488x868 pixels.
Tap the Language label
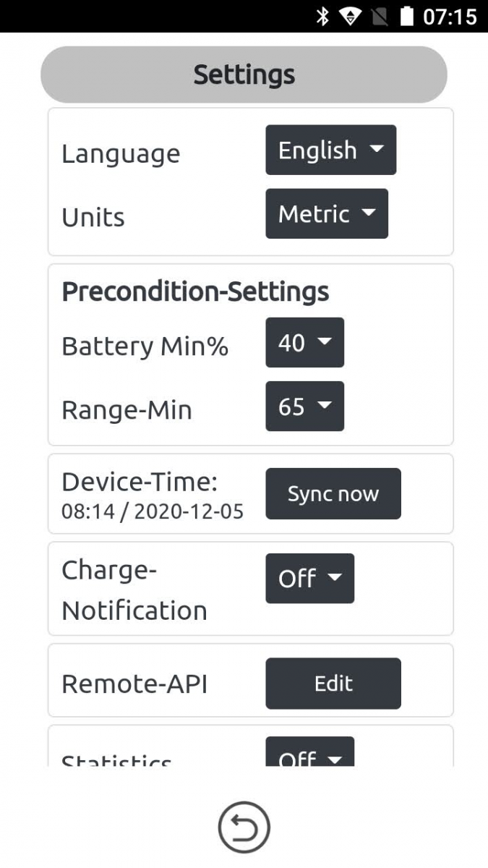point(121,154)
